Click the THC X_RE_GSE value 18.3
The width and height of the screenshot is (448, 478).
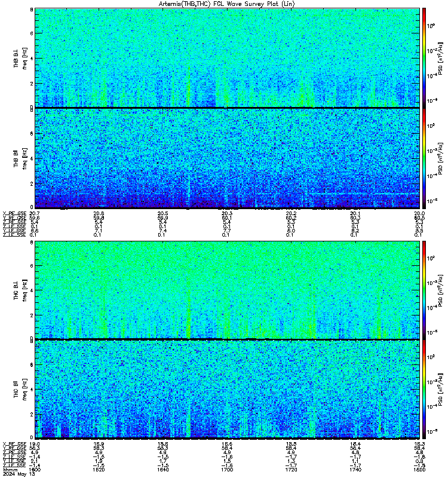coord(419,444)
